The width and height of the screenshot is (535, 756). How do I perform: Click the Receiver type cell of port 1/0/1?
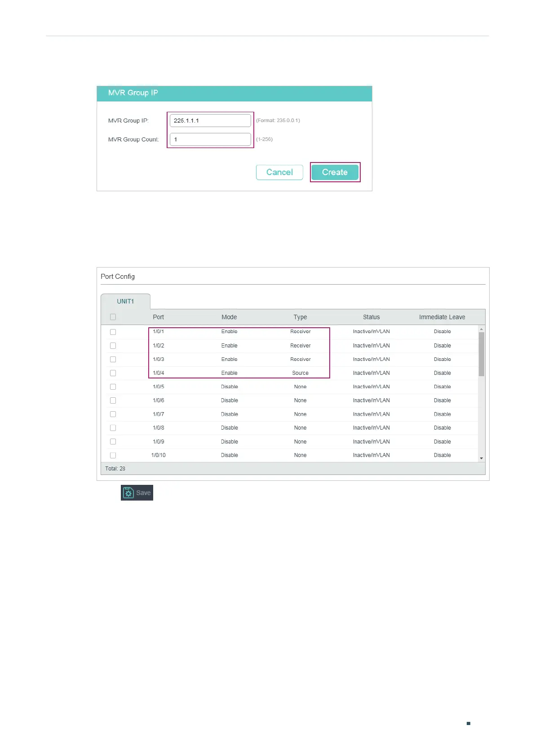click(x=300, y=332)
